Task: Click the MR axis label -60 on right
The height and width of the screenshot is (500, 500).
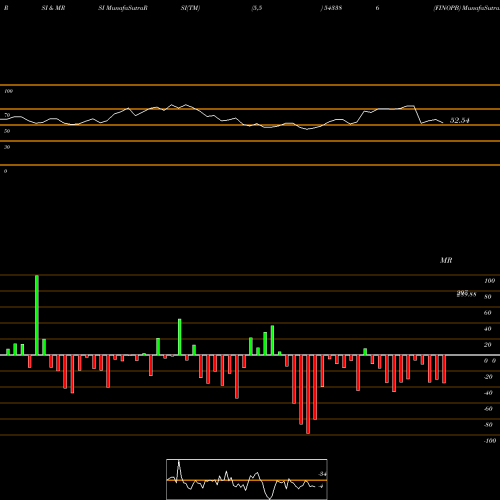Action: 488,409
